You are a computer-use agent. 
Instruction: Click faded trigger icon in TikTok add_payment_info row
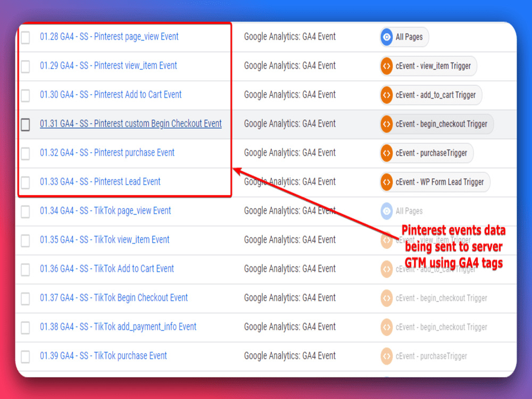[386, 327]
